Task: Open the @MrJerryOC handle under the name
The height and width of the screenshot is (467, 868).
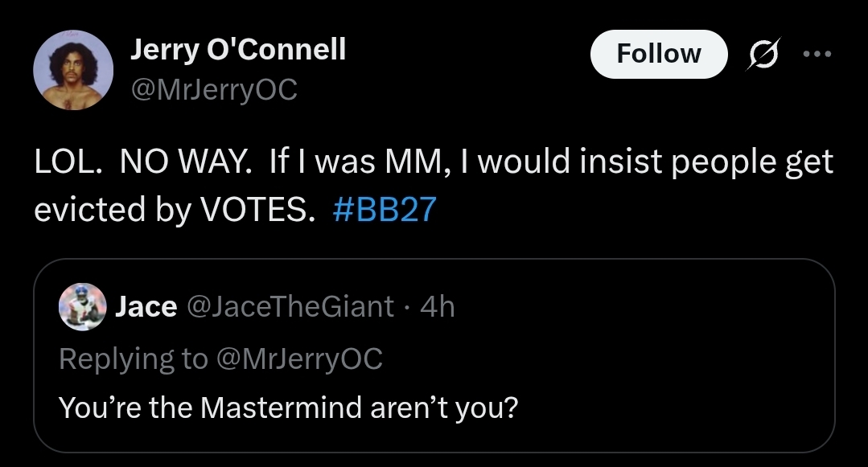Action: pyautogui.click(x=214, y=90)
